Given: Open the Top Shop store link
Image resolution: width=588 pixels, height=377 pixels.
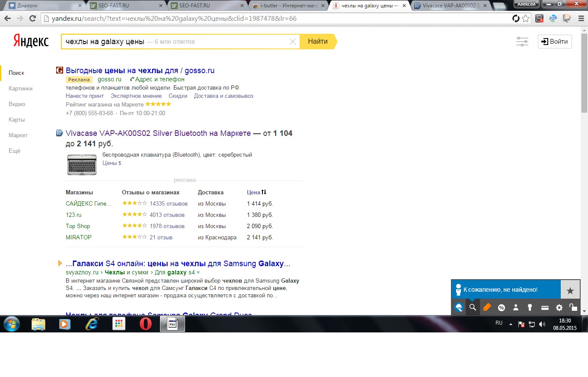Looking at the screenshot, I should click(78, 226).
